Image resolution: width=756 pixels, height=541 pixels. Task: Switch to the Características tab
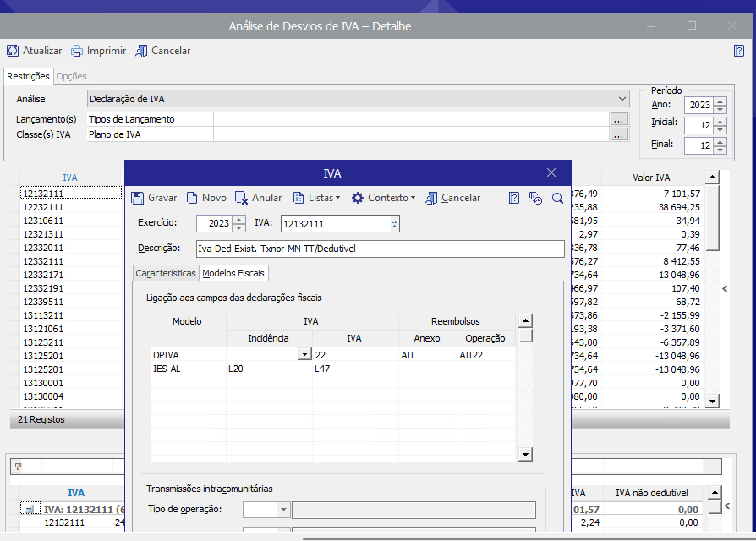pyautogui.click(x=166, y=273)
